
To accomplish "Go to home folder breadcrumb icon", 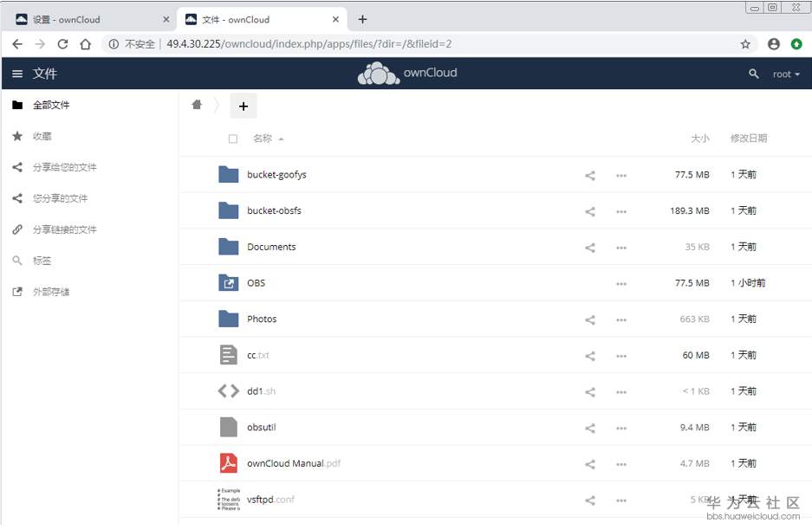I will pos(197,105).
